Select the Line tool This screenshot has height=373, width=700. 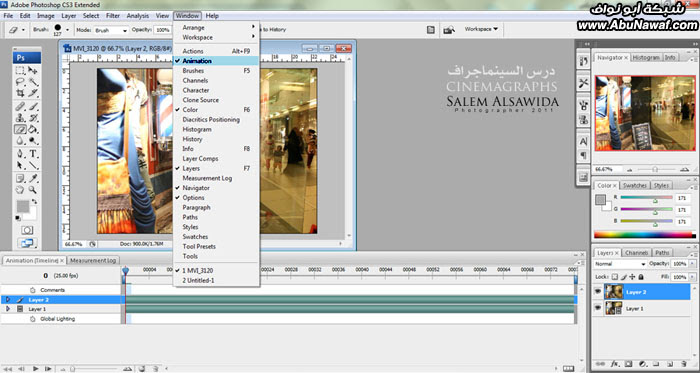[33, 165]
